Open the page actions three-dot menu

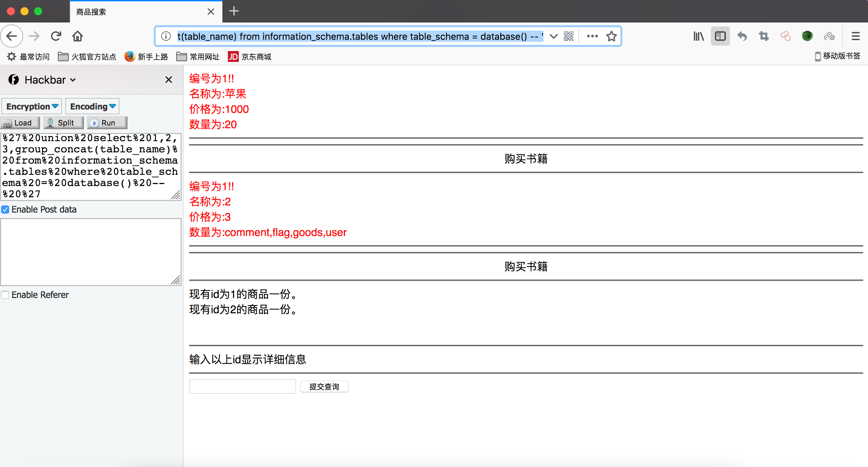click(592, 36)
